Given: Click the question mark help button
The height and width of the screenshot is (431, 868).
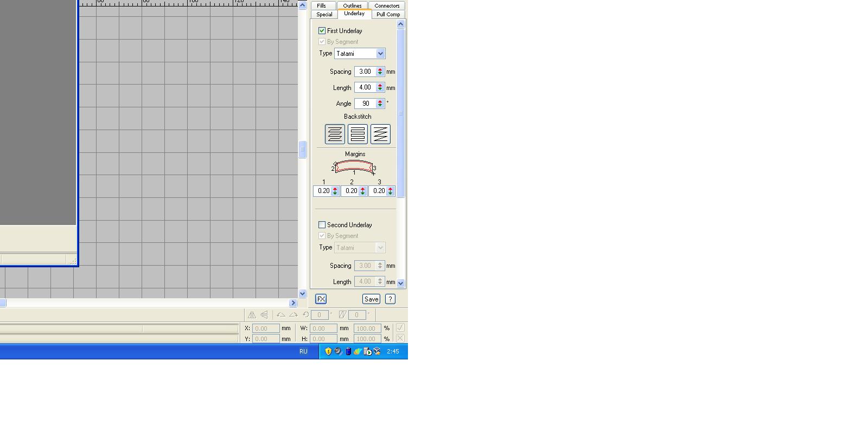Looking at the screenshot, I should pyautogui.click(x=390, y=299).
